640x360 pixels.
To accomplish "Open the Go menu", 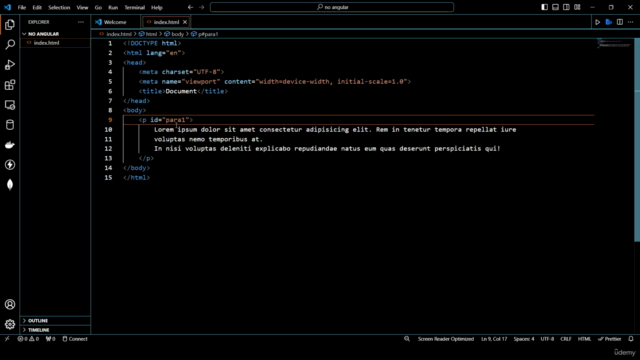I will tap(98, 7).
